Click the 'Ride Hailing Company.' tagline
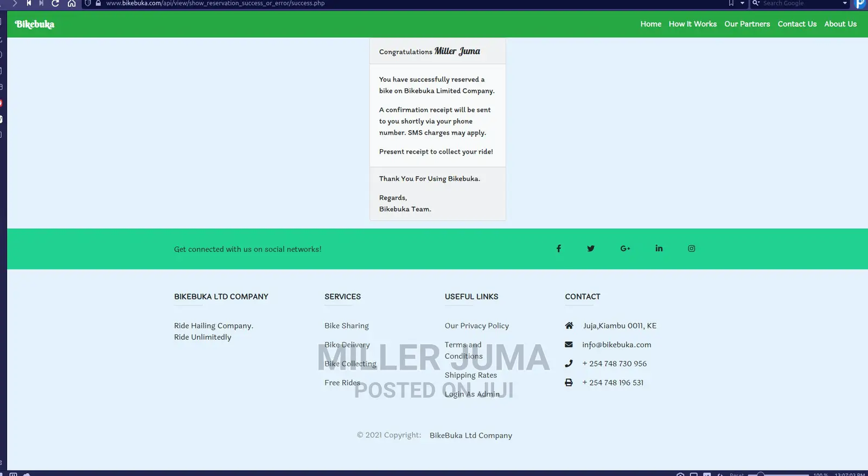868x476 pixels. (x=214, y=326)
